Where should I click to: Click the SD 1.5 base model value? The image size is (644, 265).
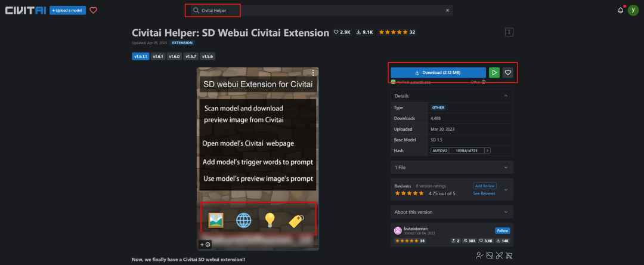point(436,140)
